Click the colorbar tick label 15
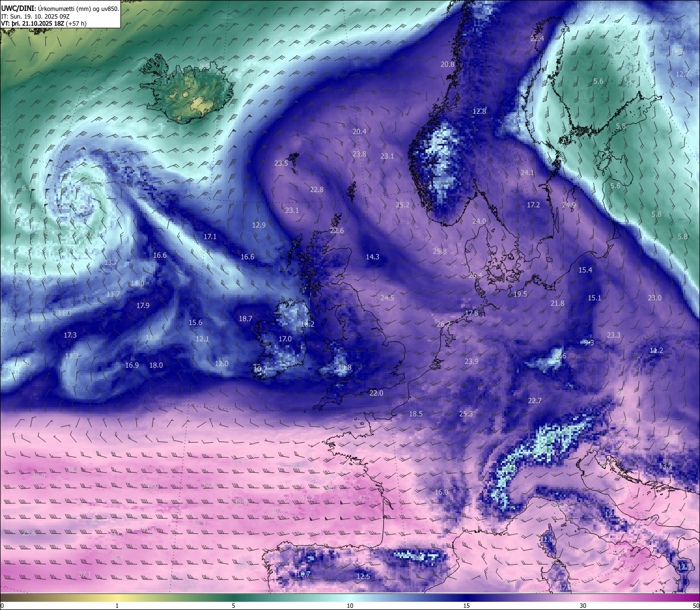The image size is (700, 610). 466,606
